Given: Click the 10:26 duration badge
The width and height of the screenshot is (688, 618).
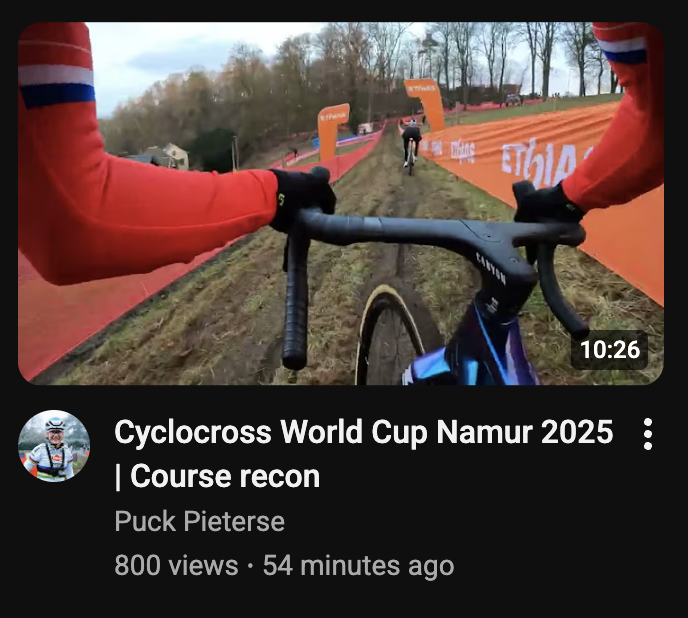Looking at the screenshot, I should point(609,350).
